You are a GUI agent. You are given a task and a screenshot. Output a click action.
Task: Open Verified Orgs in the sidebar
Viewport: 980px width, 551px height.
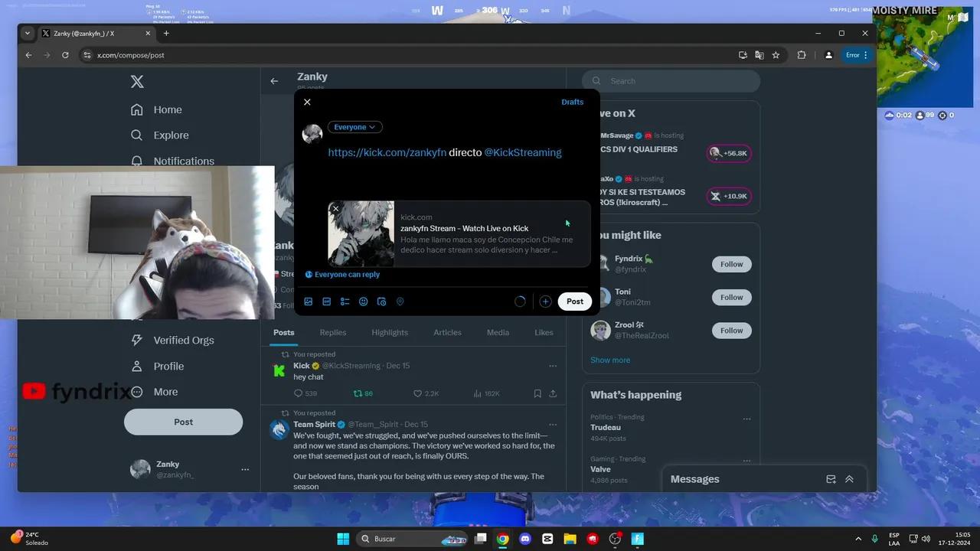(x=172, y=341)
